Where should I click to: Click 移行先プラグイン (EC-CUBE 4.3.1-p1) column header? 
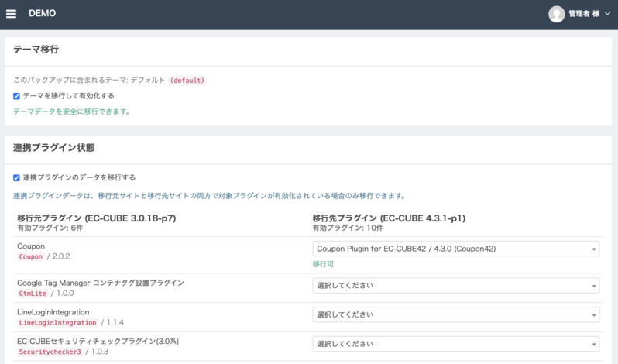pyautogui.click(x=389, y=218)
